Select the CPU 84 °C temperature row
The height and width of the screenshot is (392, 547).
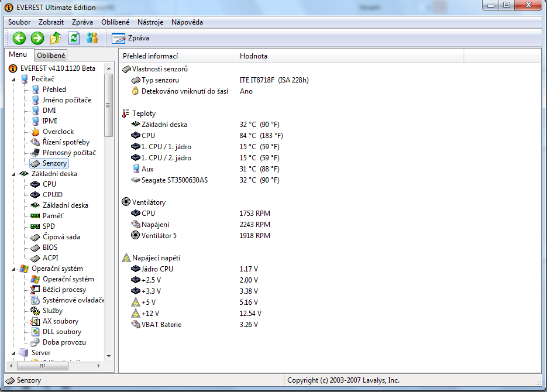[207, 136]
